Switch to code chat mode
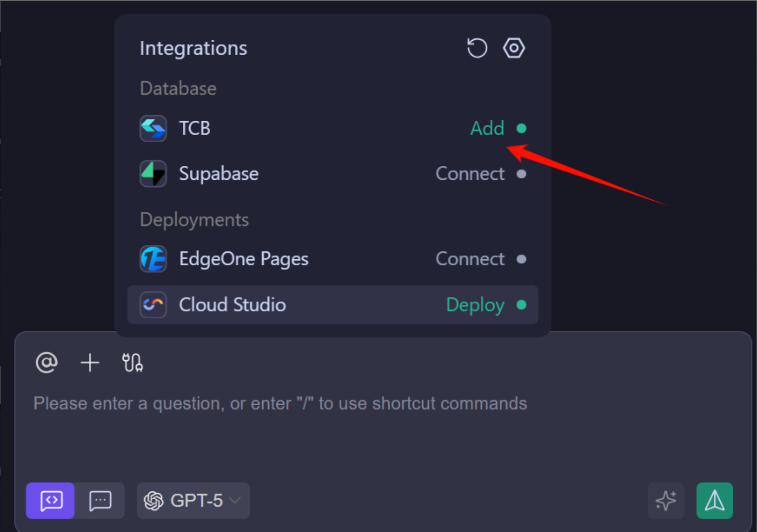Viewport: 757px width, 532px height. 51,500
